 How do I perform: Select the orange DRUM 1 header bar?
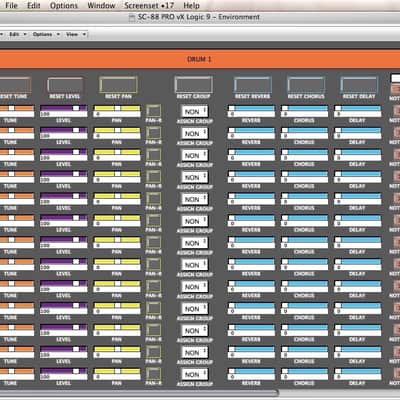[x=199, y=59]
